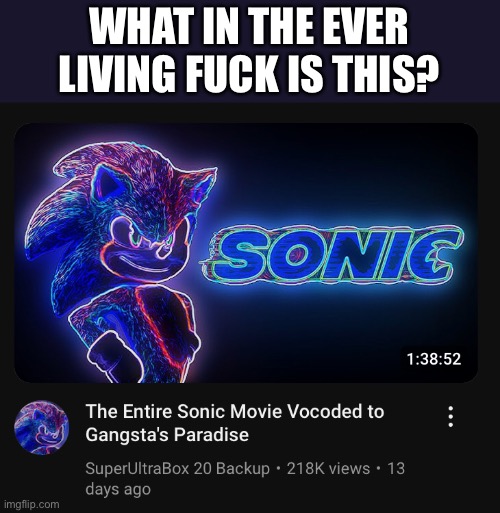Click the 1:38:52 duration badge
The height and width of the screenshot is (513, 500).
click(x=434, y=359)
